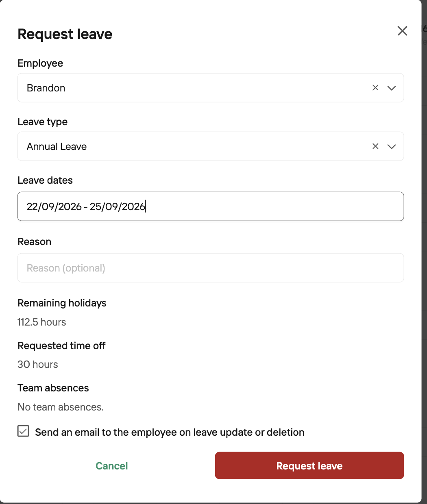Click the No team absences text
Screen dimensions: 427x504
61,407
